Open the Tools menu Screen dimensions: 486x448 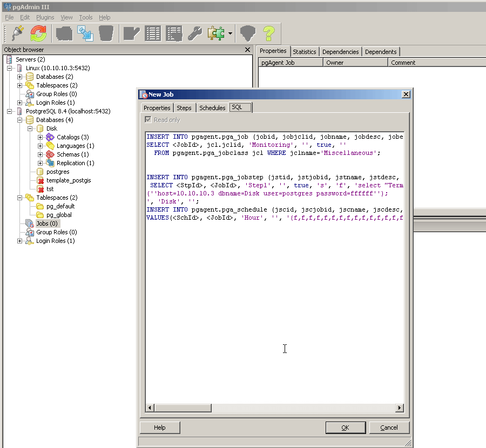[86, 17]
